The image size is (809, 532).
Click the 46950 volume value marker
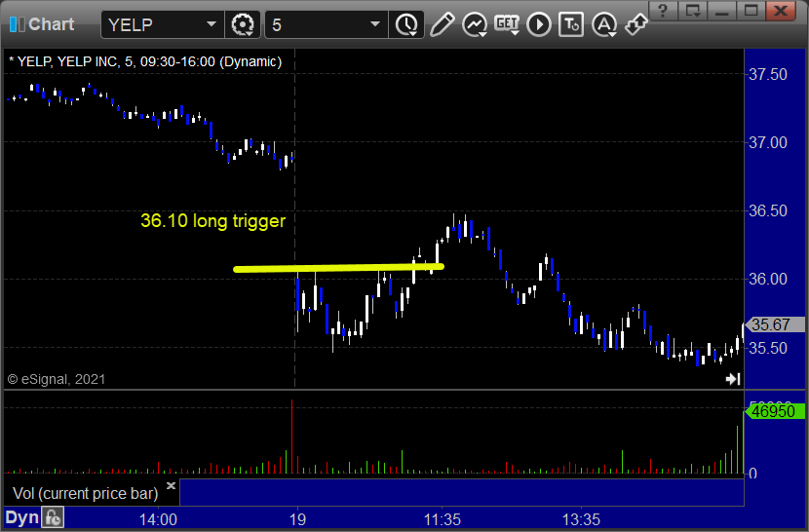(774, 411)
